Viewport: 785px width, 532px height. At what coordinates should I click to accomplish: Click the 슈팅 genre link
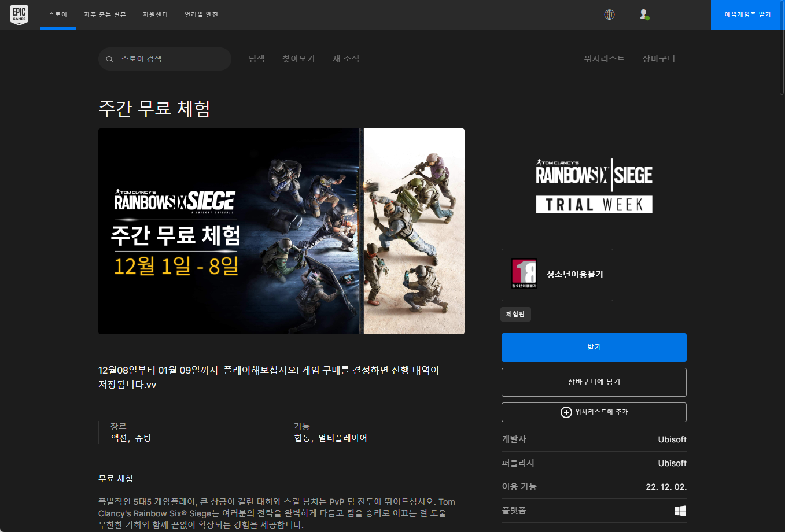click(x=143, y=438)
